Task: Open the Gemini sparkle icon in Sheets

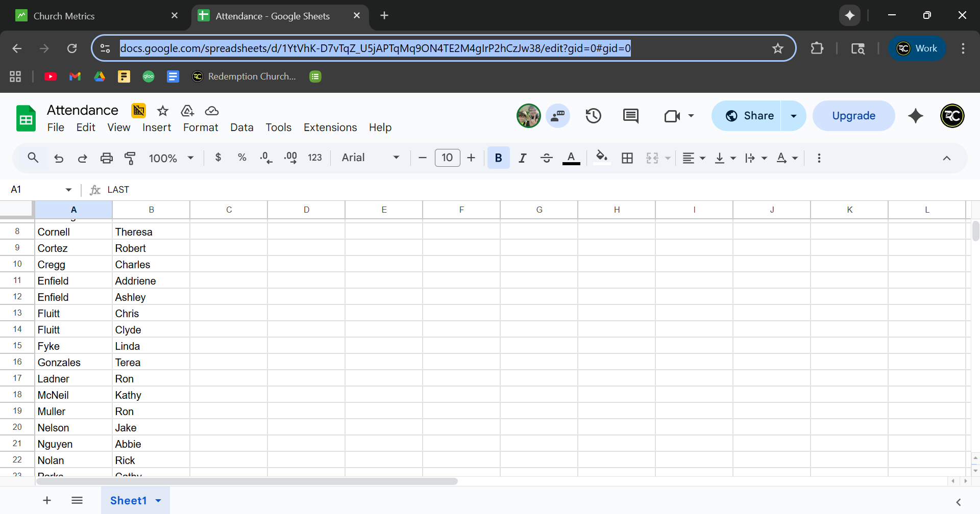Action: click(916, 116)
